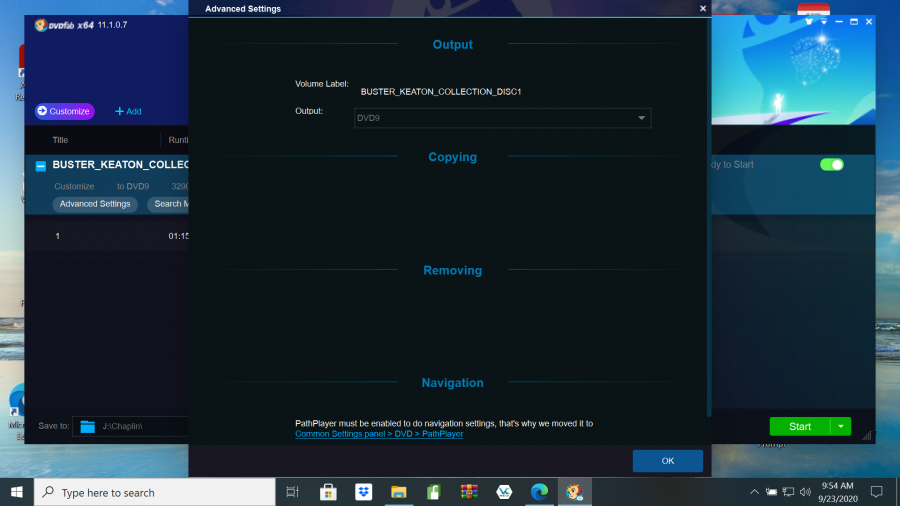Click the 'to DVD9' text under the title
This screenshot has width=900, height=506.
pyautogui.click(x=133, y=186)
